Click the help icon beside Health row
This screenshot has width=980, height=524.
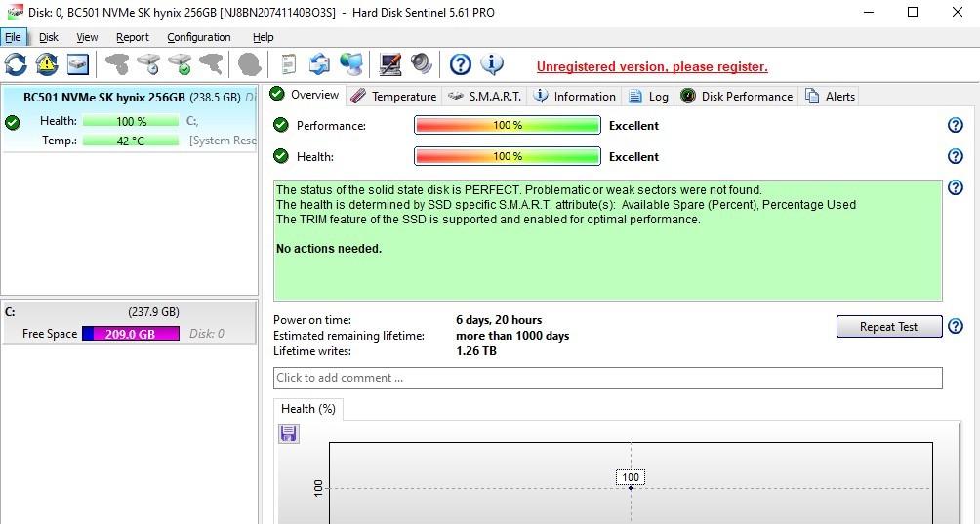[955, 155]
